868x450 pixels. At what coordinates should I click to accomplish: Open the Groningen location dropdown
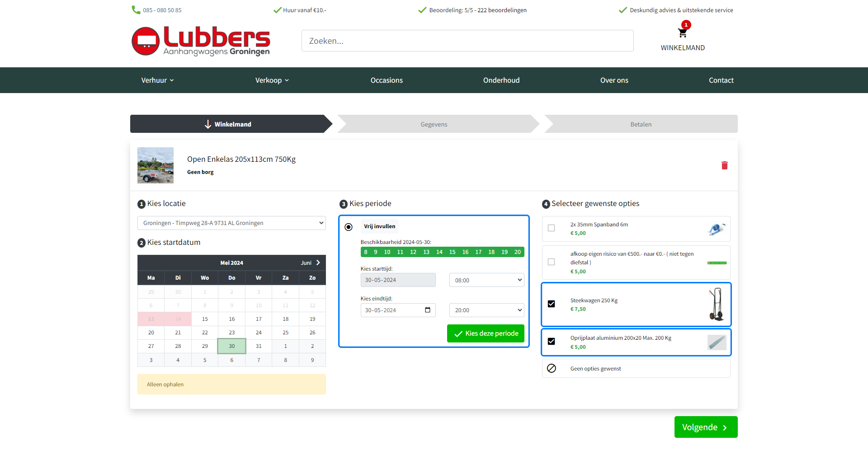231,223
